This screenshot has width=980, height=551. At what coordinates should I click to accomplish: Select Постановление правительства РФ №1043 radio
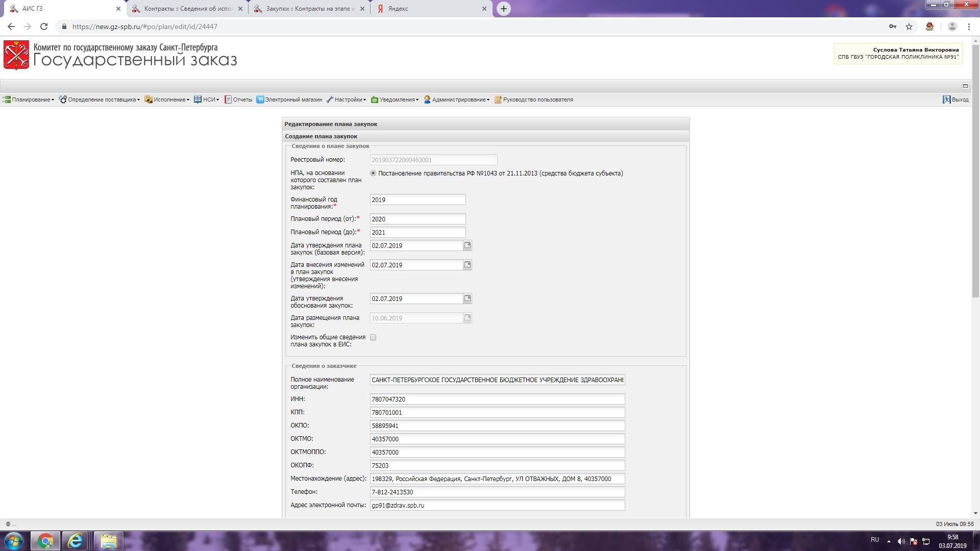pyautogui.click(x=373, y=173)
